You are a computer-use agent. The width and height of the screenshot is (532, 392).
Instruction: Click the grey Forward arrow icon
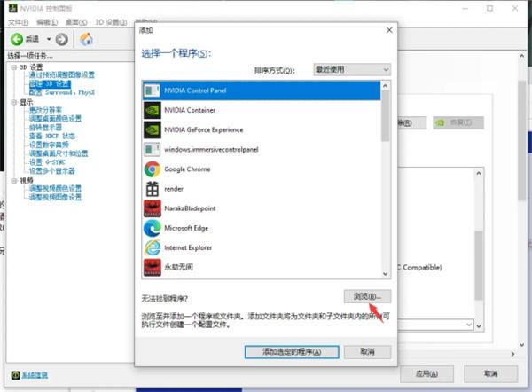click(x=61, y=39)
